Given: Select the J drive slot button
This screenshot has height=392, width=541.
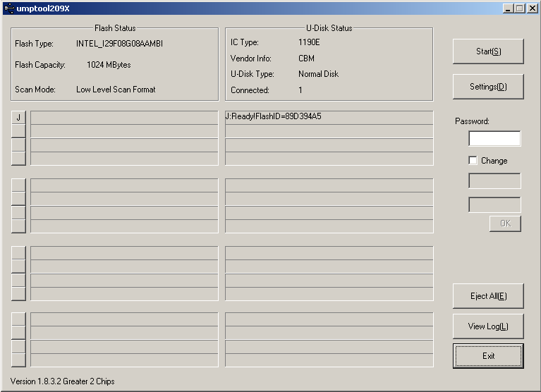Looking at the screenshot, I should tap(18, 118).
